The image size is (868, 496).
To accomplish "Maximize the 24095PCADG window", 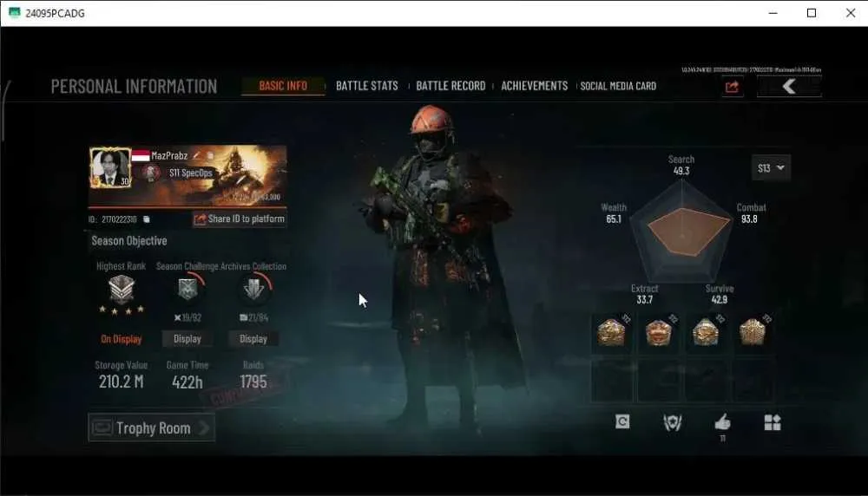I will click(x=812, y=13).
